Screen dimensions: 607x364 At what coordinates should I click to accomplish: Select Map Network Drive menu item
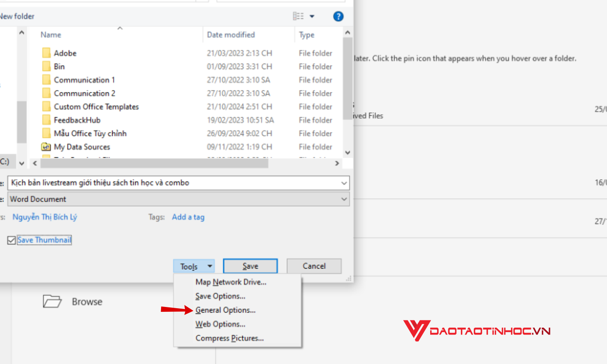(231, 282)
